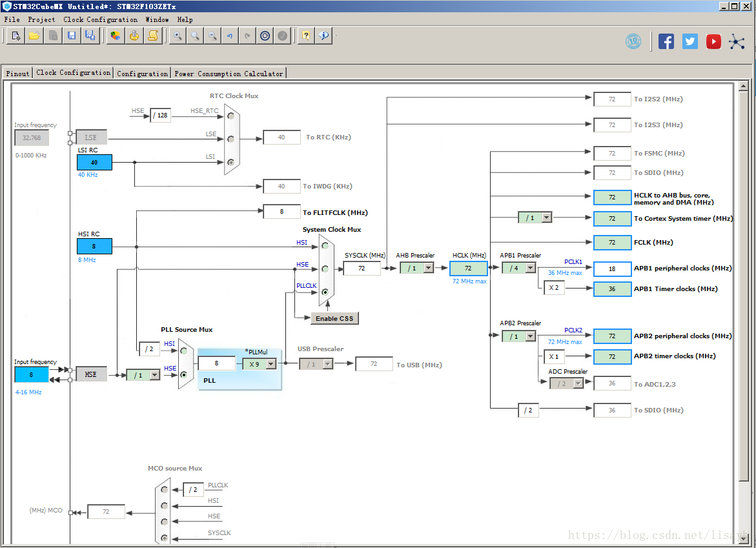Generate code with the gear icon
Image resolution: width=756 pixels, height=548 pixels.
[x=134, y=36]
